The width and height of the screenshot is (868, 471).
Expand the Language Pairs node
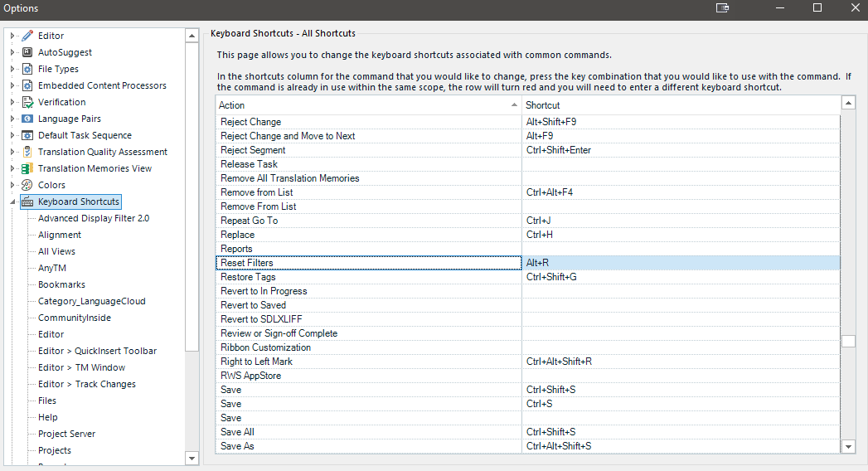(12, 119)
